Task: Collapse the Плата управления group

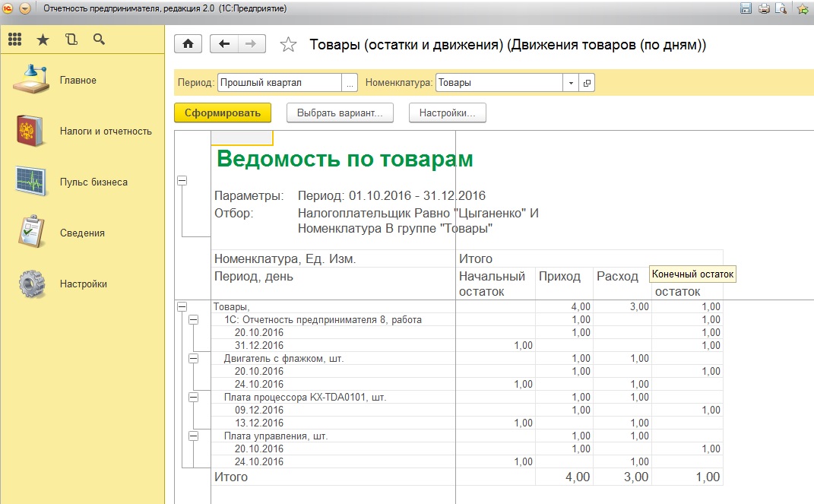Action: 193,436
